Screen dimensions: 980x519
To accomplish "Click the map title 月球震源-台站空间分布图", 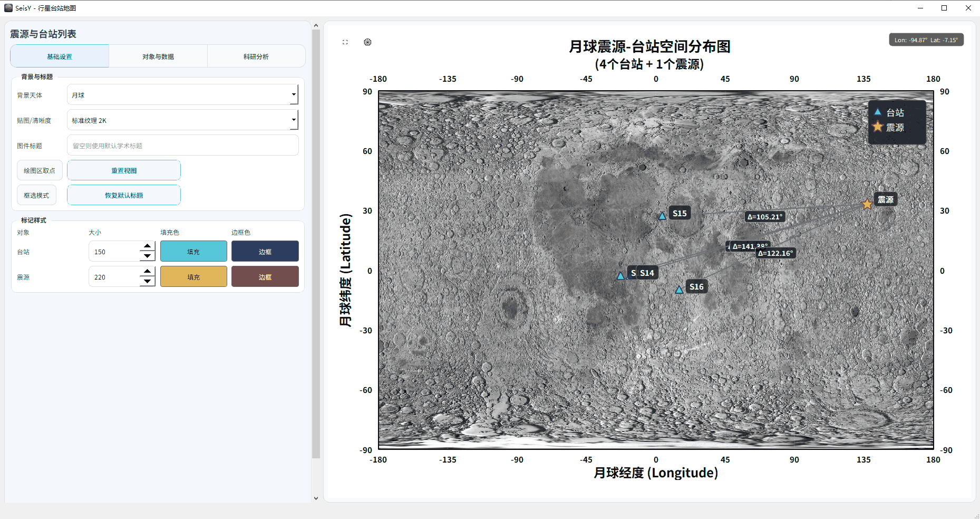I will (649, 46).
